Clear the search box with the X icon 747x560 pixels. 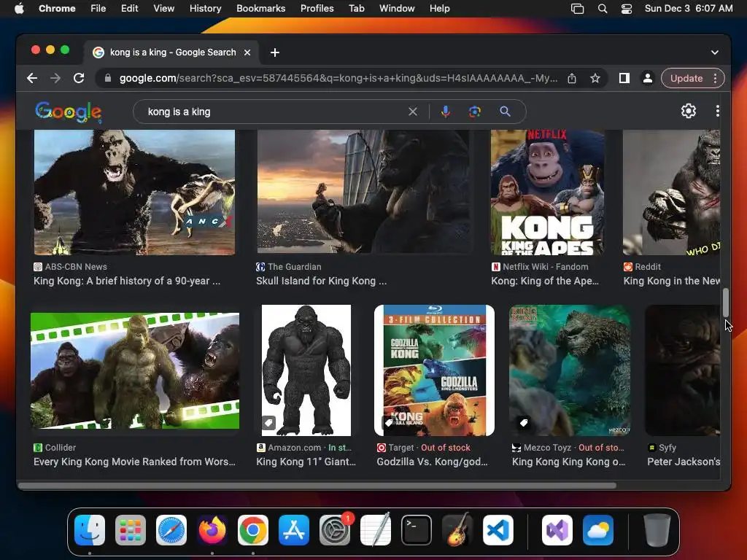[x=413, y=112]
